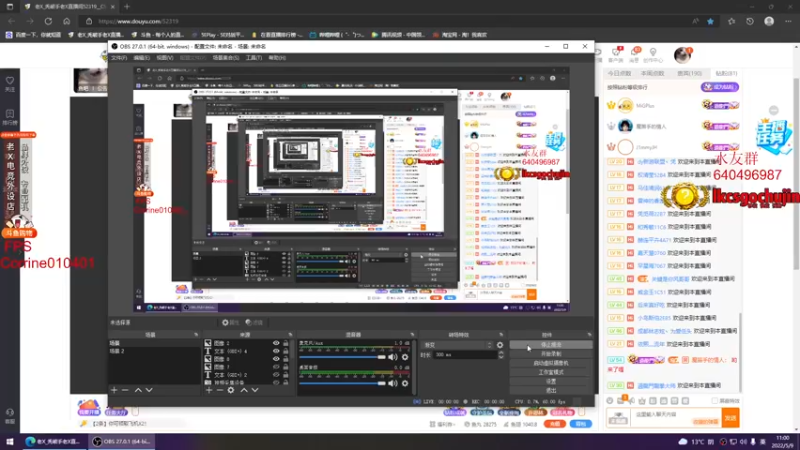This screenshot has height=450, width=800.
Task: Open the 工具(T) menu in OBS
Action: (x=254, y=58)
